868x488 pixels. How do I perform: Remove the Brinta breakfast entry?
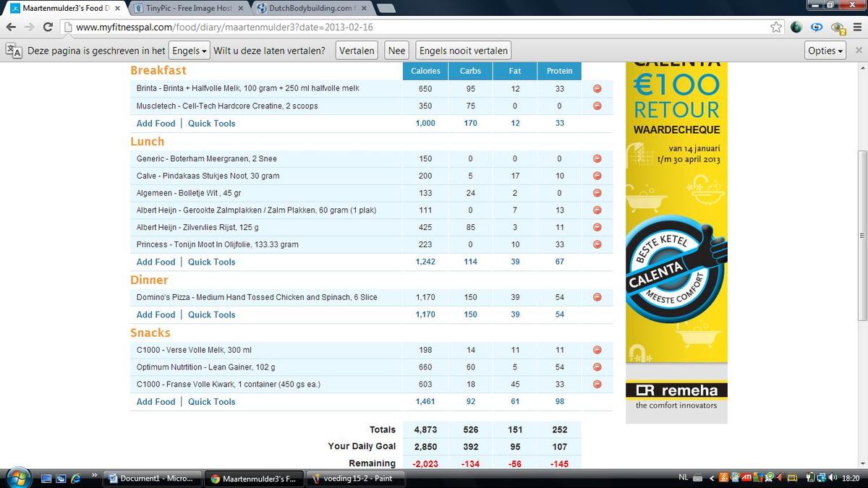597,88
